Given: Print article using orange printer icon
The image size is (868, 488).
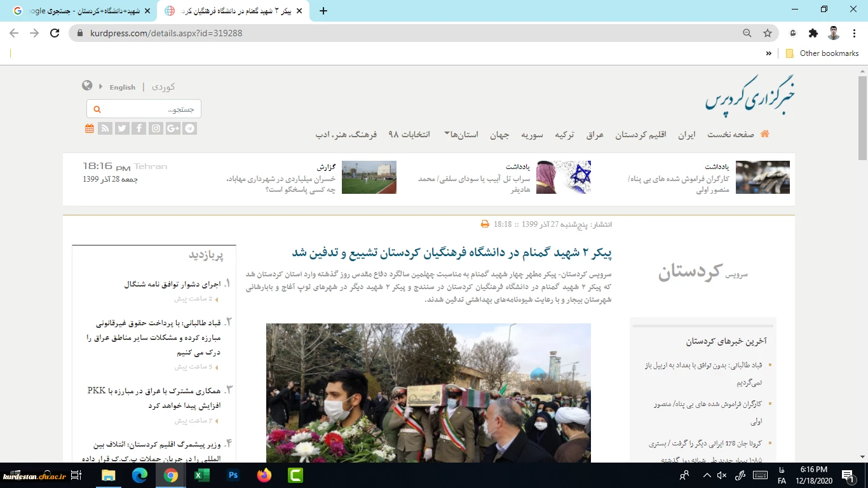Looking at the screenshot, I should (x=485, y=224).
